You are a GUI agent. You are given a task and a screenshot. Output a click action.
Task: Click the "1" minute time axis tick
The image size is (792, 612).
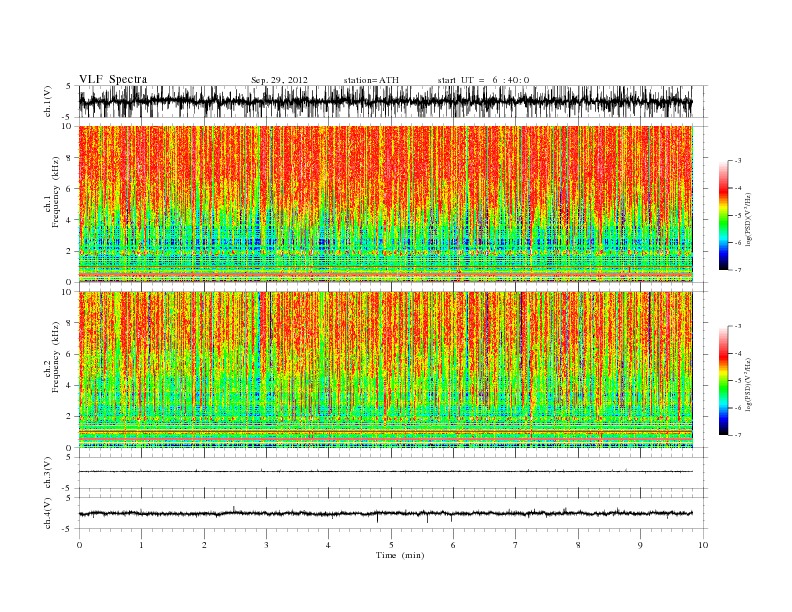coord(141,545)
